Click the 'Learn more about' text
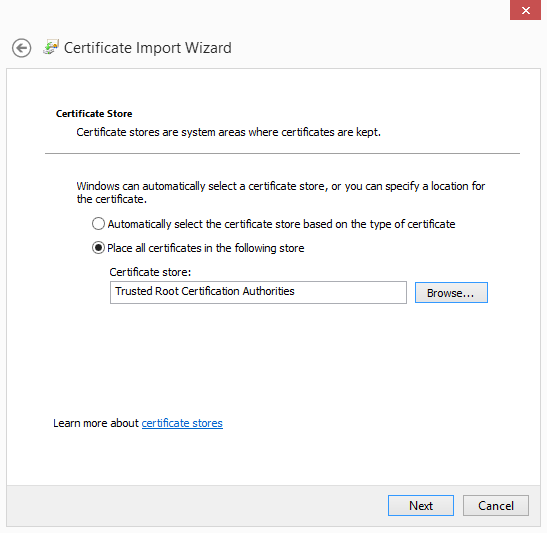547x533 pixels. [x=96, y=423]
